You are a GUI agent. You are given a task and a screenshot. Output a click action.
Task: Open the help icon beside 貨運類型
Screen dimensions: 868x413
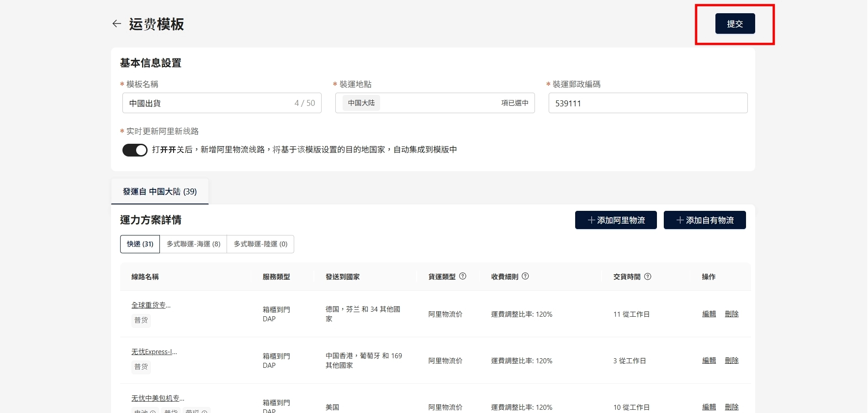(463, 276)
